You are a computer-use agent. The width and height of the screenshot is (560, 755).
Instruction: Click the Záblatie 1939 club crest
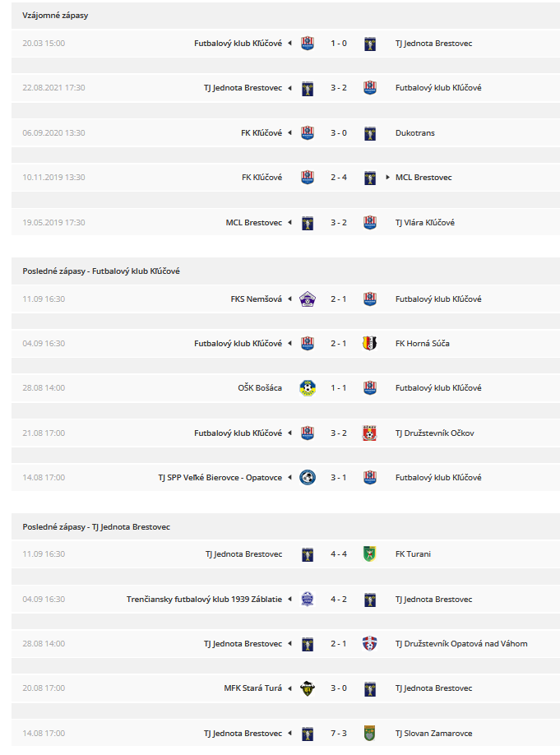(308, 599)
